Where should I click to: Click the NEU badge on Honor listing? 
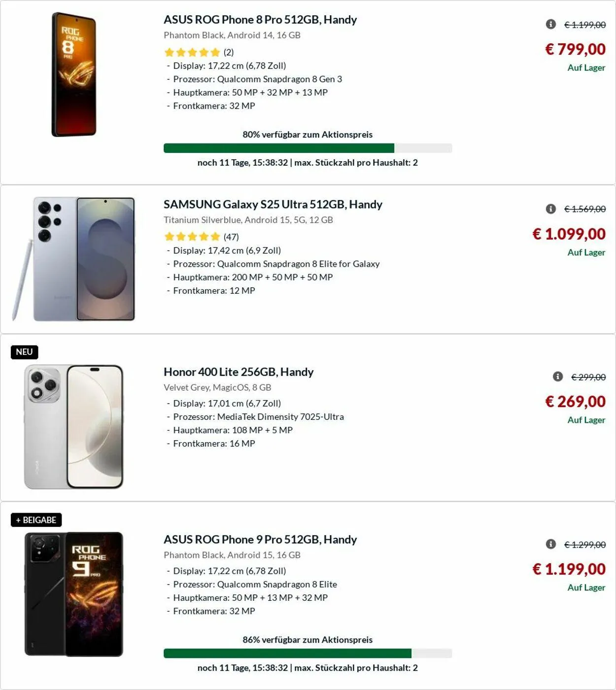pos(24,352)
